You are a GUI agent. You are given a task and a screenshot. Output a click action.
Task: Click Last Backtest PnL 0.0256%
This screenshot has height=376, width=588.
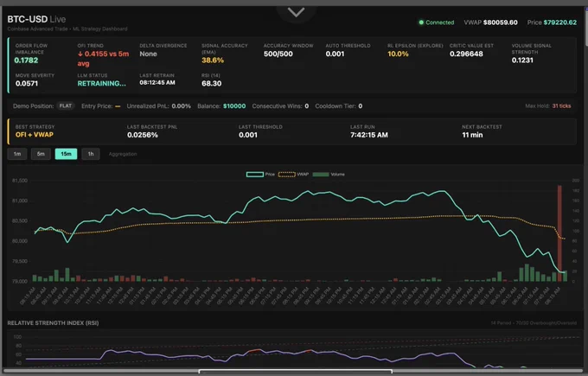pyautogui.click(x=142, y=135)
